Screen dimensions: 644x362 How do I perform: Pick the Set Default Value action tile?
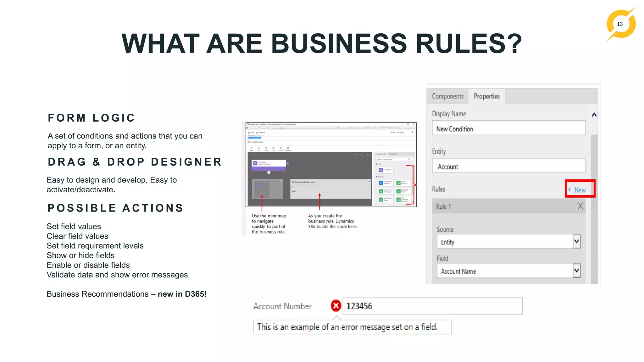click(385, 199)
